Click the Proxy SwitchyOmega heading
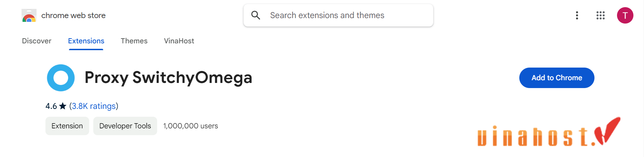Viewport: 644px width, 157px height. point(168,77)
